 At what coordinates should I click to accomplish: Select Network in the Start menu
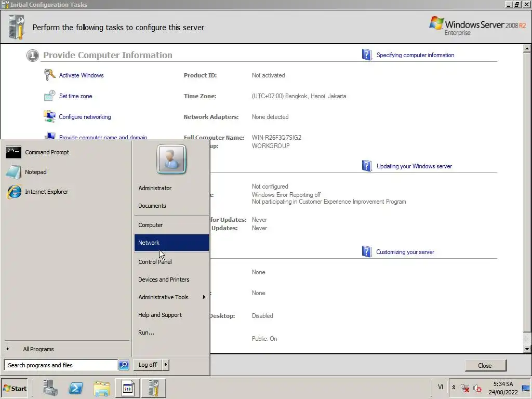171,243
